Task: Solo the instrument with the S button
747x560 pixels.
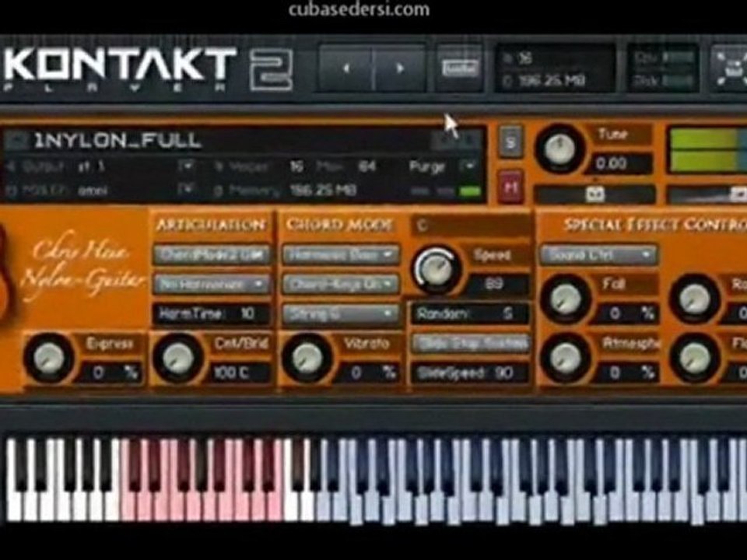Action: point(510,142)
